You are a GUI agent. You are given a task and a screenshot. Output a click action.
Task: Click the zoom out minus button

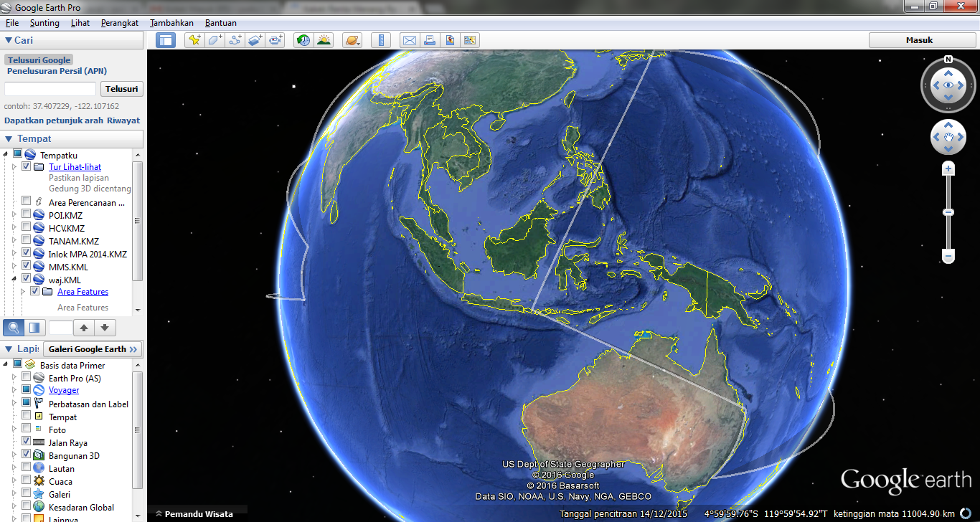[948, 256]
